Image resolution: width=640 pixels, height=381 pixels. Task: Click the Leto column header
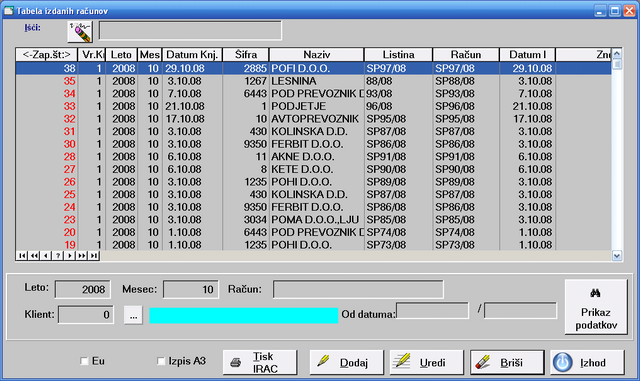coord(121,54)
